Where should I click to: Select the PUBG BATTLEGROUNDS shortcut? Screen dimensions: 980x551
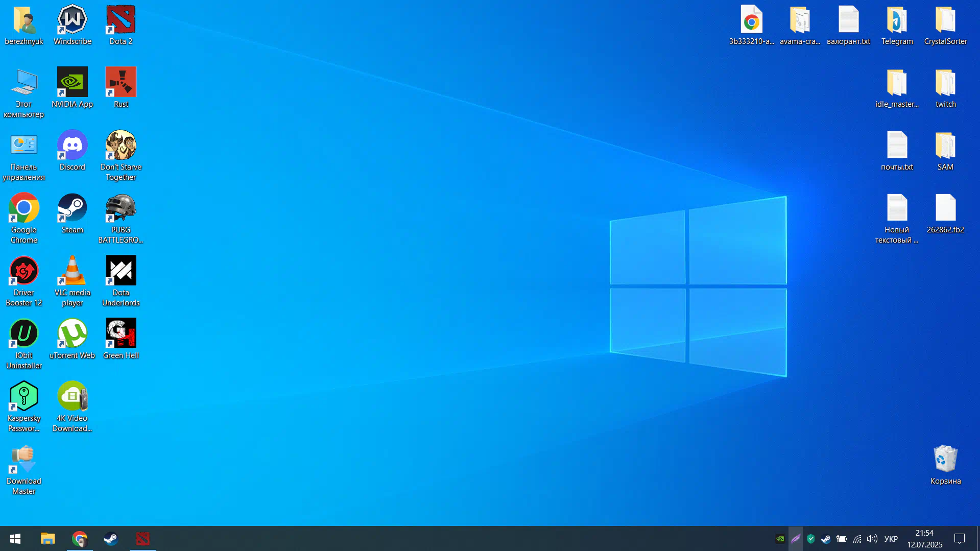click(x=121, y=219)
